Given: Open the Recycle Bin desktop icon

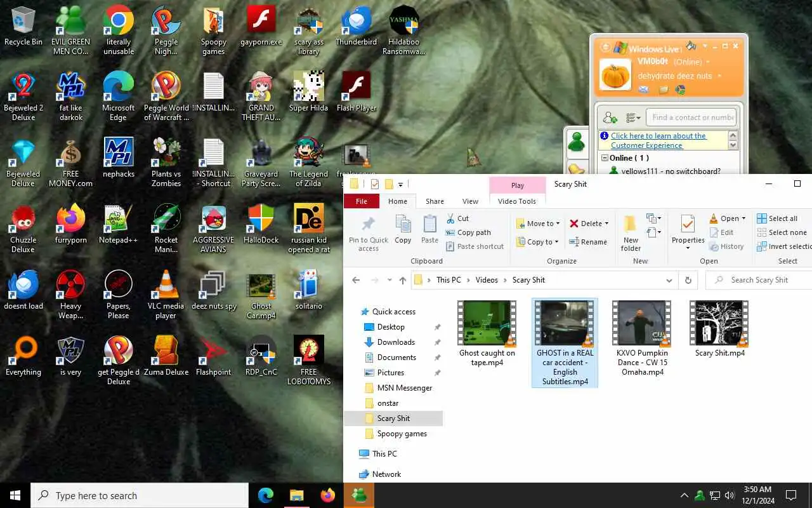Looking at the screenshot, I should click(x=23, y=27).
